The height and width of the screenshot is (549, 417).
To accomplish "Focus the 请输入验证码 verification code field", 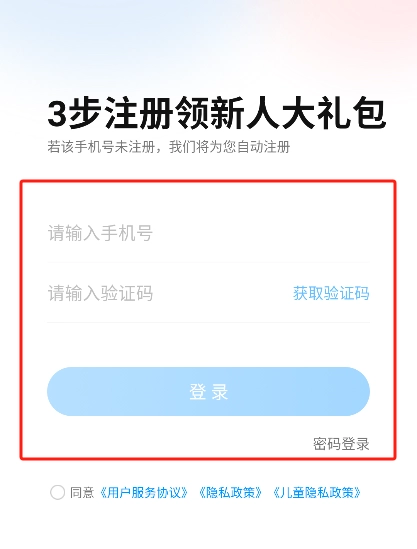I will (x=168, y=293).
